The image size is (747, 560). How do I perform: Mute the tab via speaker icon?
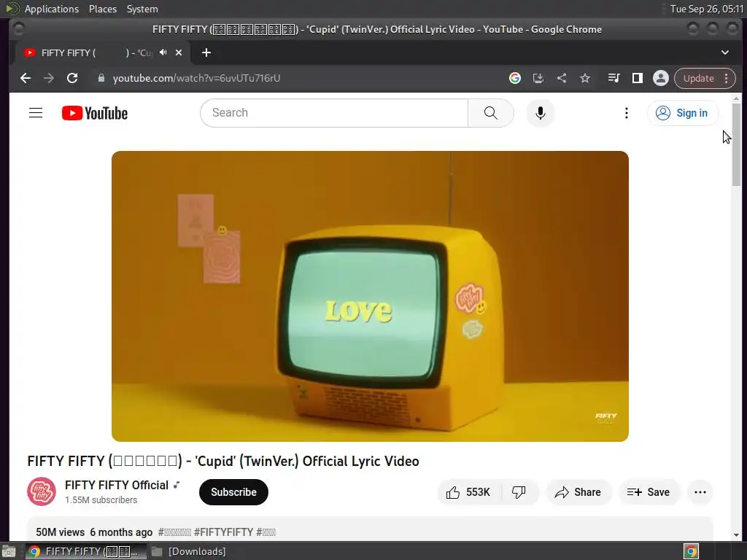[x=163, y=52]
